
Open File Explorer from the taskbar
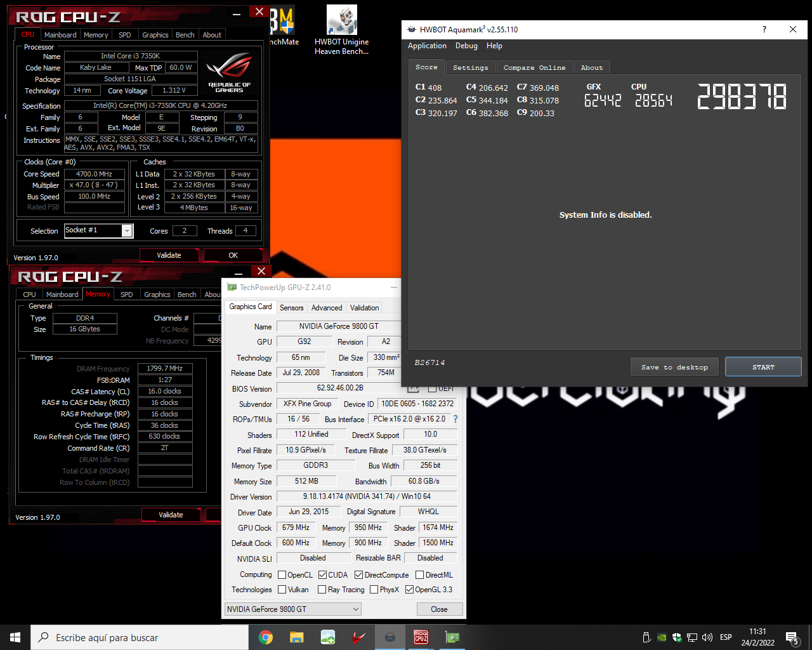pos(297,637)
